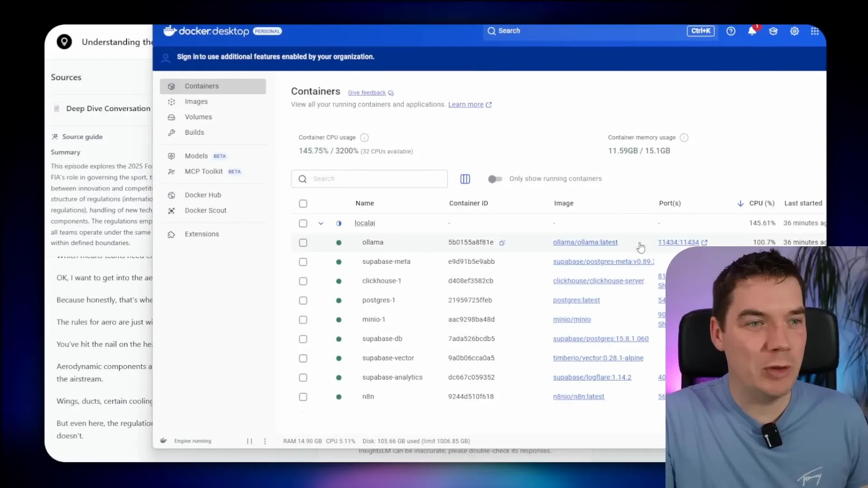
Task: Sort by CPU (%) arrow
Action: coord(740,204)
